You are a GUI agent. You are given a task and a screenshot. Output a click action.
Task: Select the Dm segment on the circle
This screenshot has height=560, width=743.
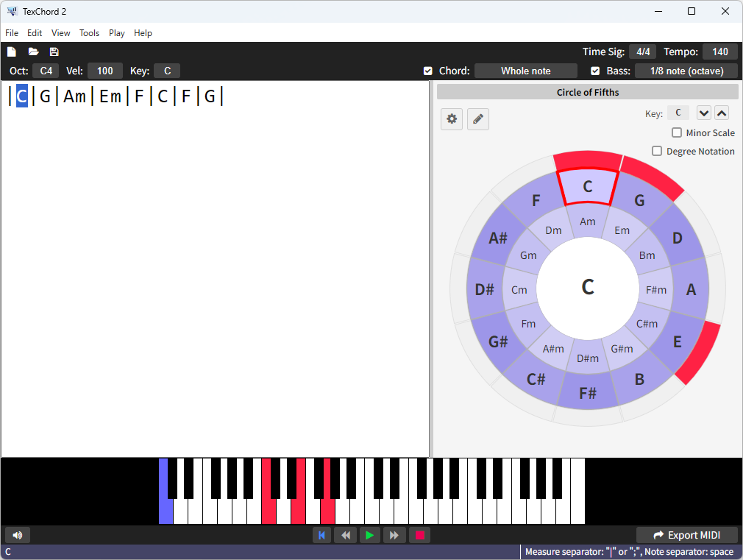[x=553, y=230]
